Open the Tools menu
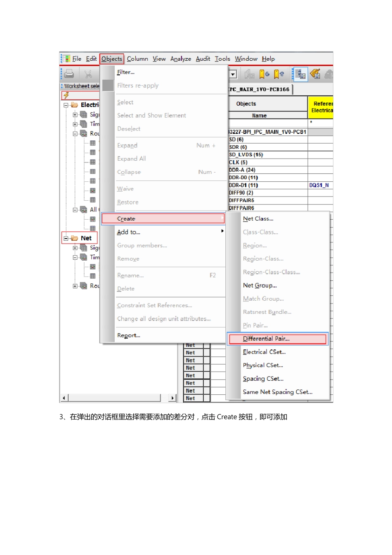 (x=222, y=59)
